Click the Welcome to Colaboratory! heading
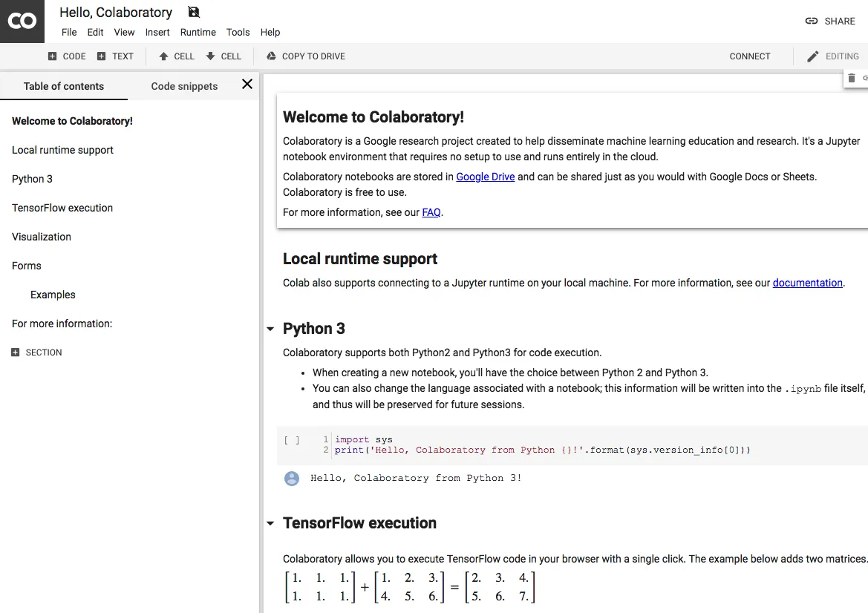 coord(373,117)
